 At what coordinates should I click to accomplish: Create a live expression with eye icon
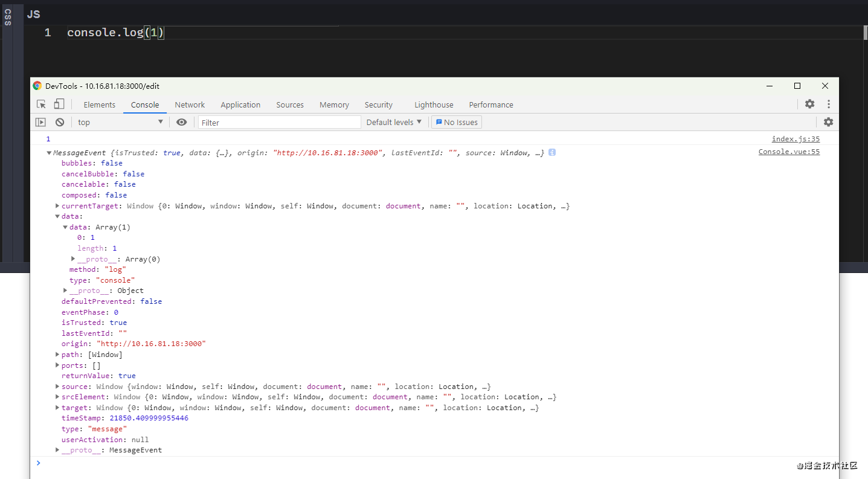click(181, 122)
